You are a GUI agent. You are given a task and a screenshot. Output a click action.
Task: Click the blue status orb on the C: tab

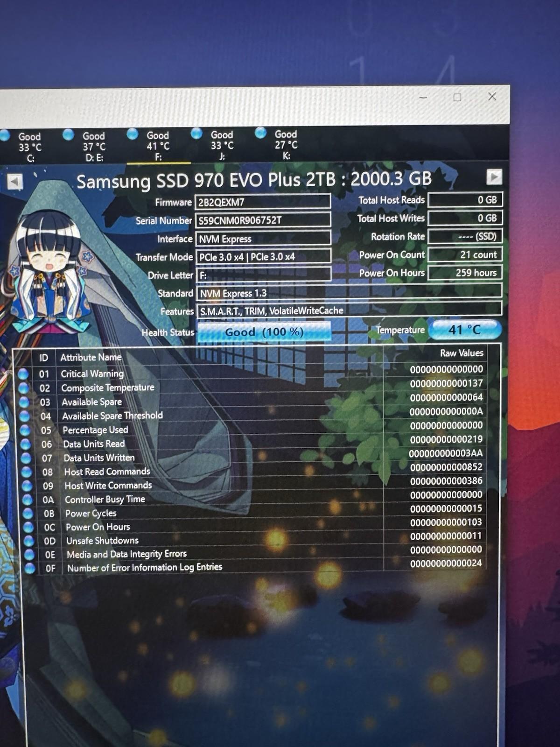click(x=4, y=135)
